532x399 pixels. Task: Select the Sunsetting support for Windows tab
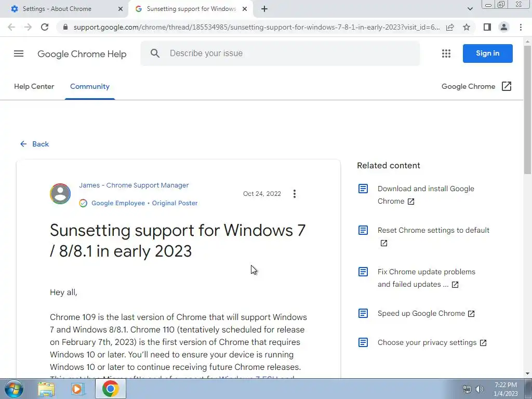[191, 9]
